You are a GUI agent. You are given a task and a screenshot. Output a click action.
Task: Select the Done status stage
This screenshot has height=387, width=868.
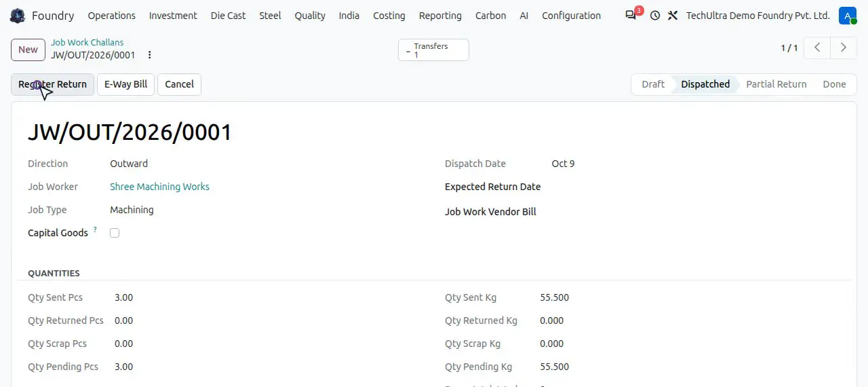(x=834, y=84)
